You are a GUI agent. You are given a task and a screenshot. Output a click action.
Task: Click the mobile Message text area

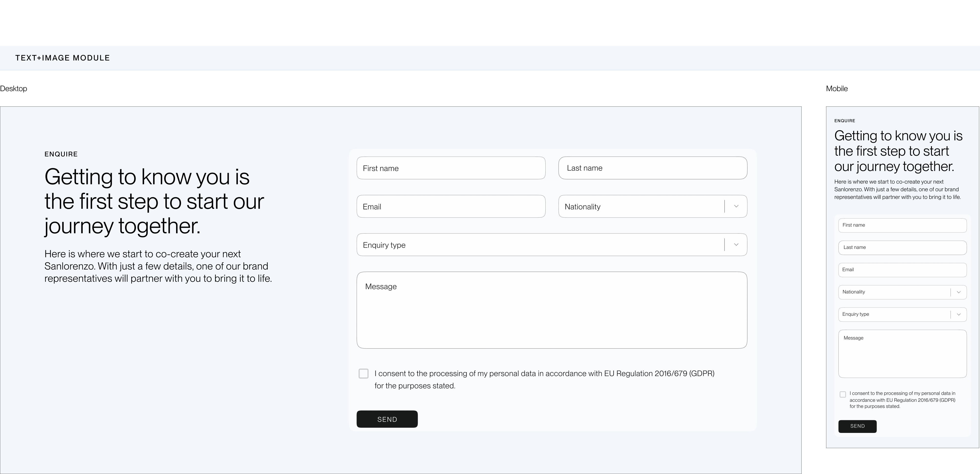(902, 354)
